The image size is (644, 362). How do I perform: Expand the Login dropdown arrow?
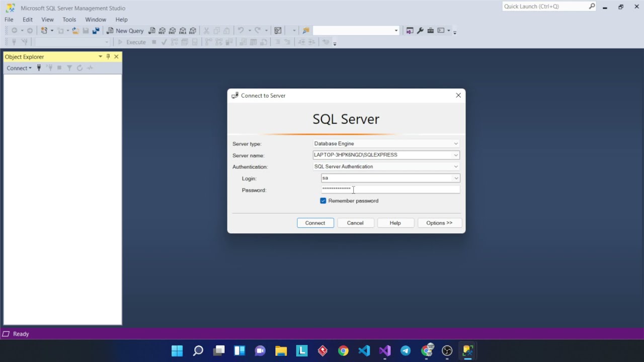pyautogui.click(x=456, y=178)
